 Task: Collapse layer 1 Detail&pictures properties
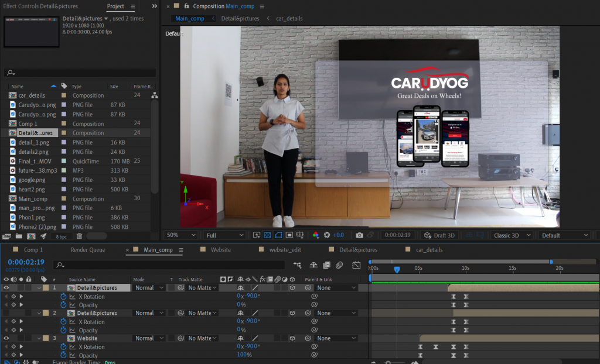[x=39, y=288]
